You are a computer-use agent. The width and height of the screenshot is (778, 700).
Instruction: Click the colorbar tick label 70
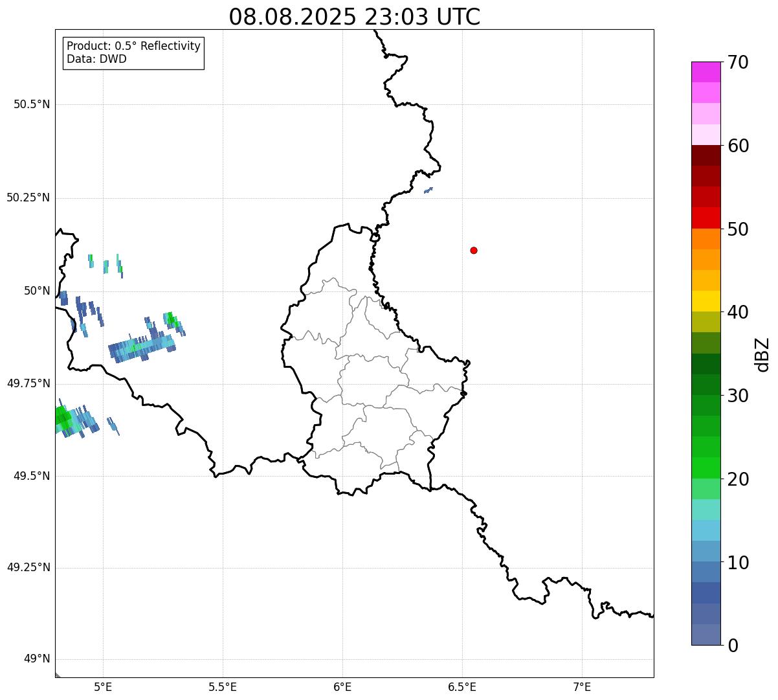pyautogui.click(x=738, y=62)
